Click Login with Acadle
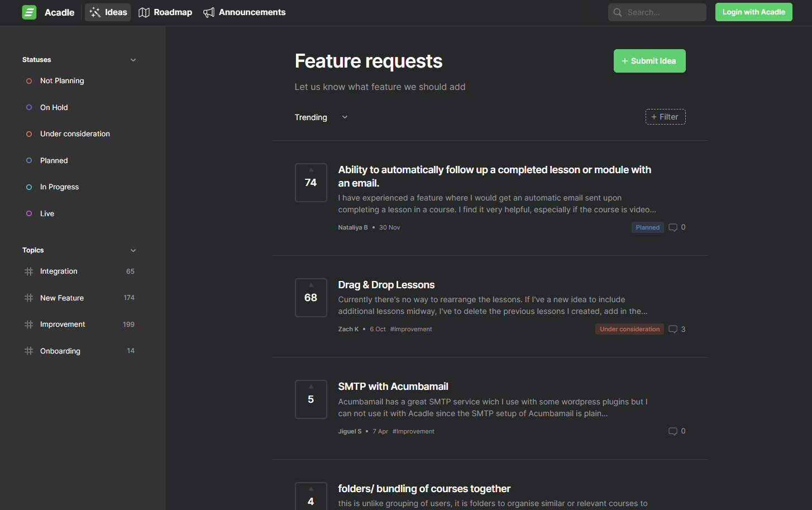 tap(754, 12)
